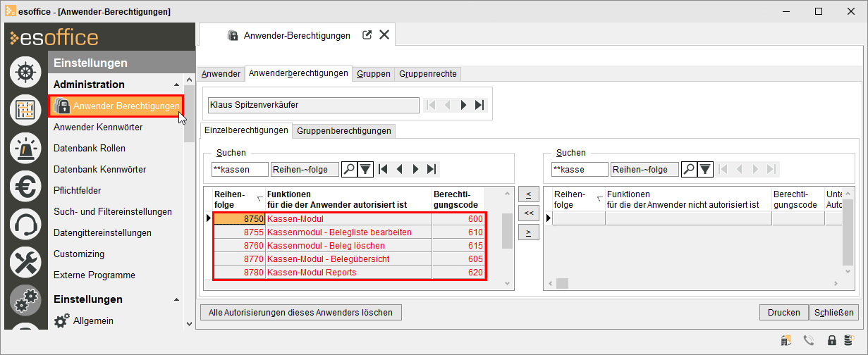Switch to Gruppenberechtigungen sub-tab
The height and width of the screenshot is (355, 868).
pyautogui.click(x=343, y=131)
